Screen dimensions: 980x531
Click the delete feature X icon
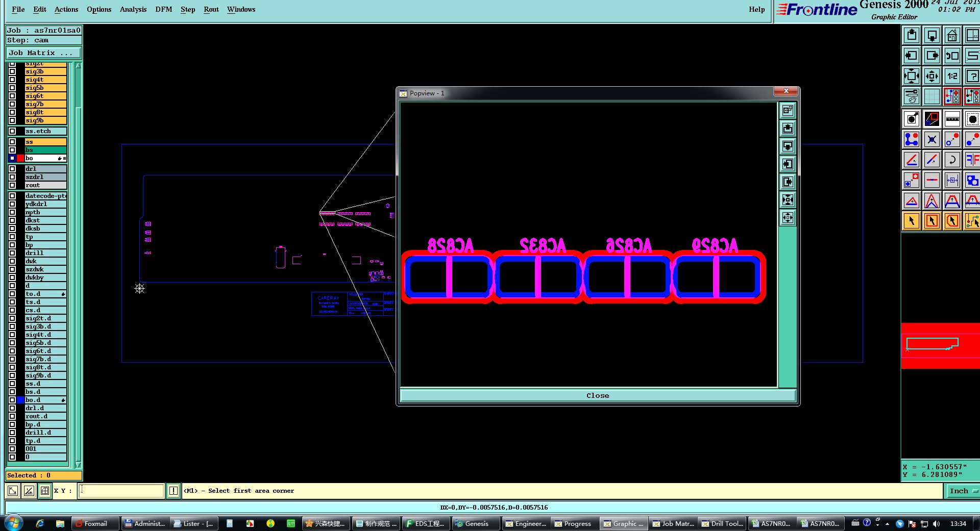(932, 139)
